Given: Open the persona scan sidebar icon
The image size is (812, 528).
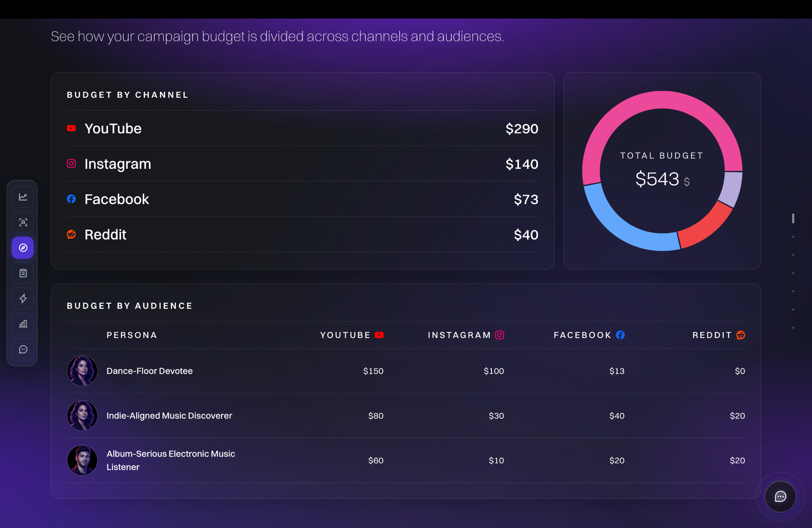Looking at the screenshot, I should 23,223.
